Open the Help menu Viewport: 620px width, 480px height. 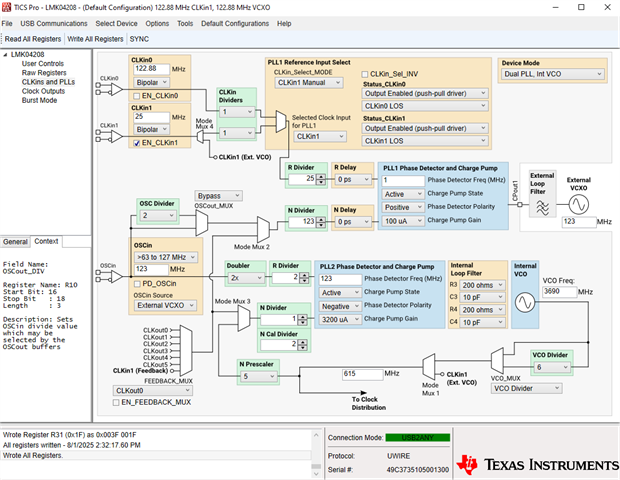click(x=284, y=24)
